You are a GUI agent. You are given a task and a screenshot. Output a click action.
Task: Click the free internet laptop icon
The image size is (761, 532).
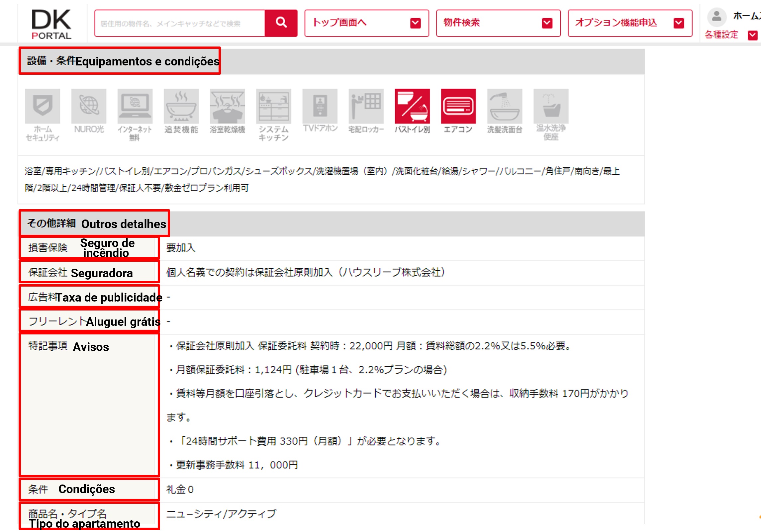[135, 106]
